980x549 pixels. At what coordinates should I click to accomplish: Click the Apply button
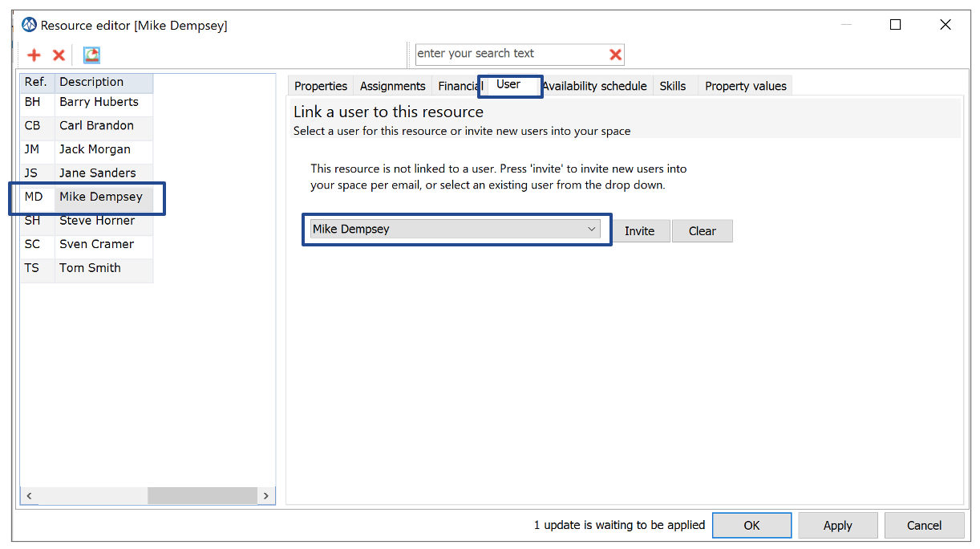click(838, 526)
